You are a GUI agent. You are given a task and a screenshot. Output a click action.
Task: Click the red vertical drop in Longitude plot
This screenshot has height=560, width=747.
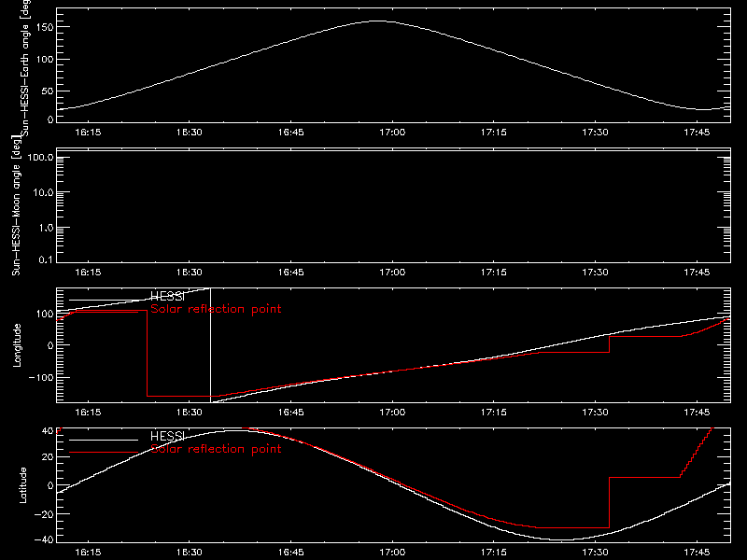pyautogui.click(x=148, y=354)
